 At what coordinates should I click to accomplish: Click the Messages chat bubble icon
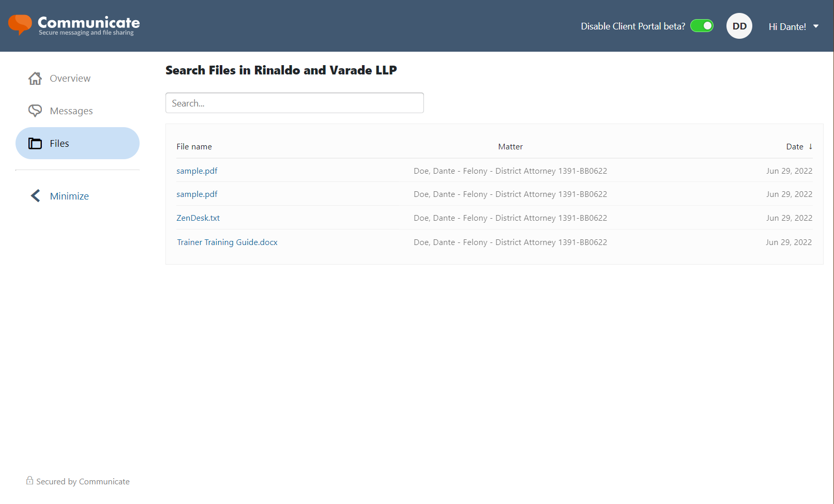[x=35, y=111]
